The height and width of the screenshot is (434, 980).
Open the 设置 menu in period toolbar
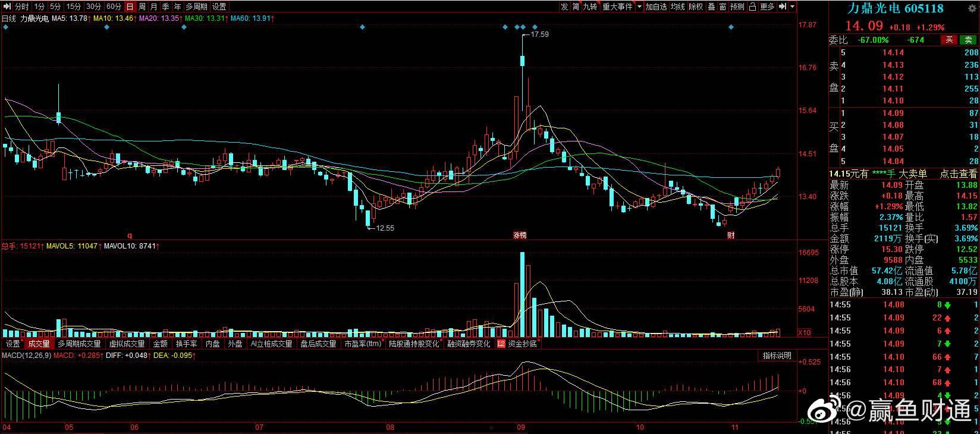pyautogui.click(x=219, y=7)
